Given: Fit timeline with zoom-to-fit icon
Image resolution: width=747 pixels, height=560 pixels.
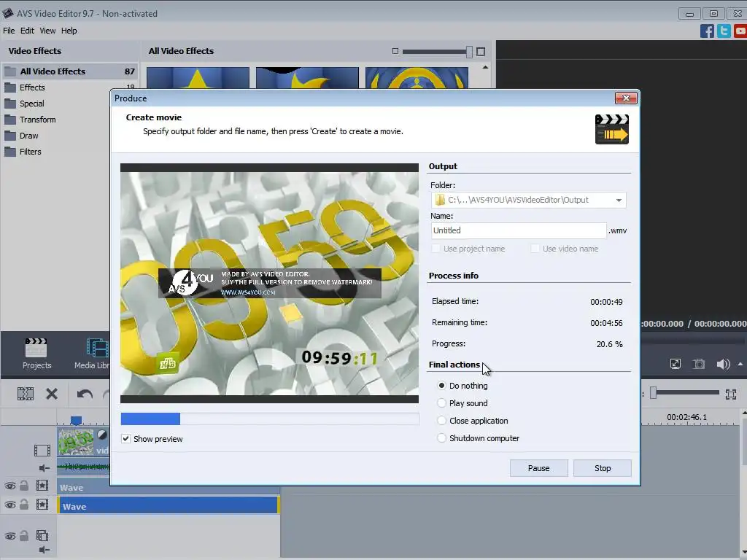Looking at the screenshot, I should 731,394.
